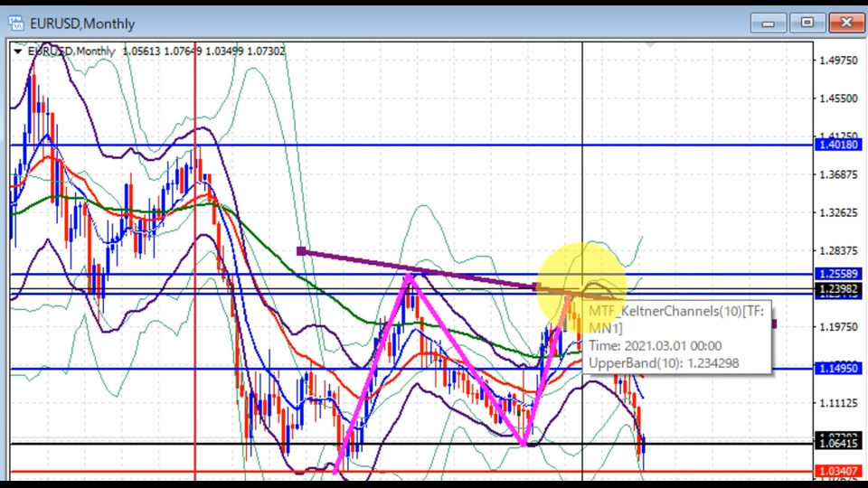Click the OHLC values in chart header
The image size is (868, 488).
click(203, 52)
